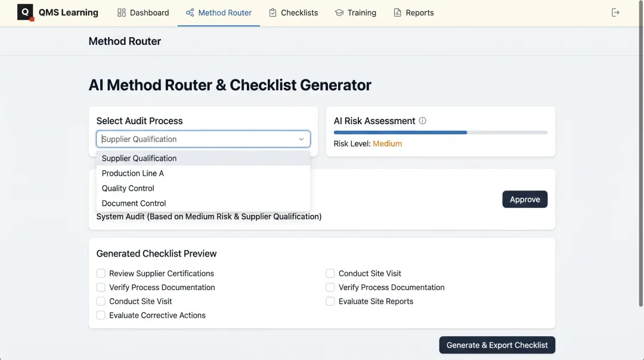Viewport: 644px width, 360px height.
Task: Approve the recommended audit method
Action: (x=525, y=199)
